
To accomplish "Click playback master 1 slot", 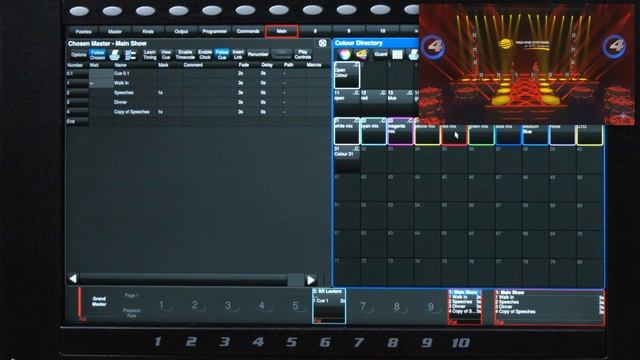I will (x=162, y=305).
